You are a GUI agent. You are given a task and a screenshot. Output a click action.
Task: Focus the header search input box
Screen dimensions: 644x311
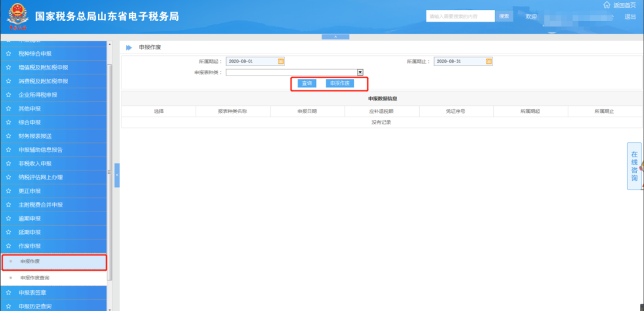click(460, 17)
